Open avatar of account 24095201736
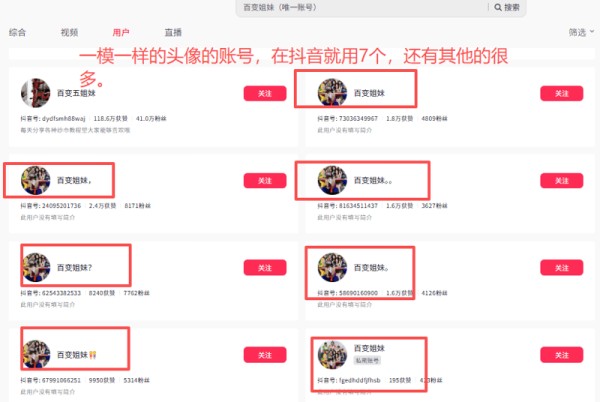600x402 pixels. tap(35, 180)
